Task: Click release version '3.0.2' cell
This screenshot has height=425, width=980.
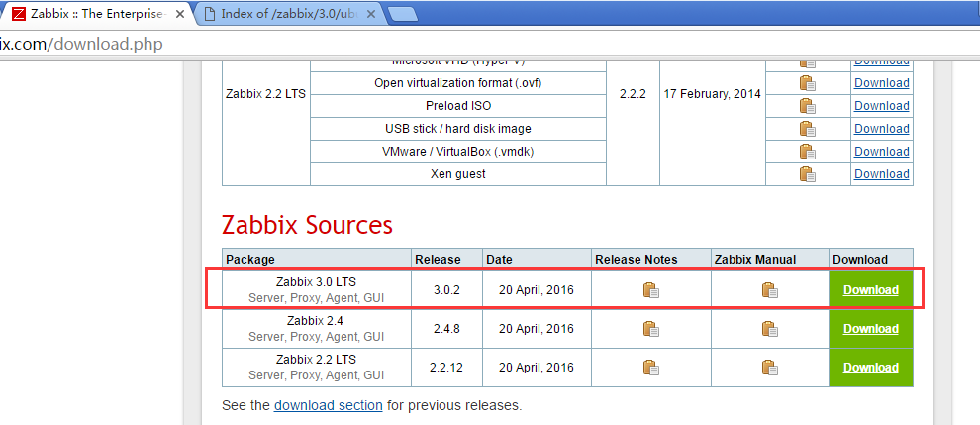Action: [x=446, y=290]
